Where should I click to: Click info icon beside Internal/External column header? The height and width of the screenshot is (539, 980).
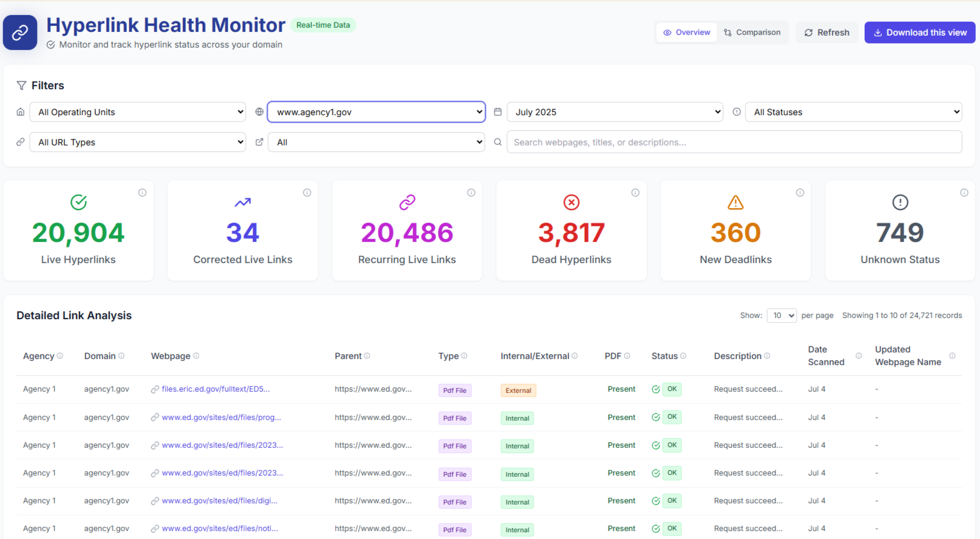click(x=574, y=356)
